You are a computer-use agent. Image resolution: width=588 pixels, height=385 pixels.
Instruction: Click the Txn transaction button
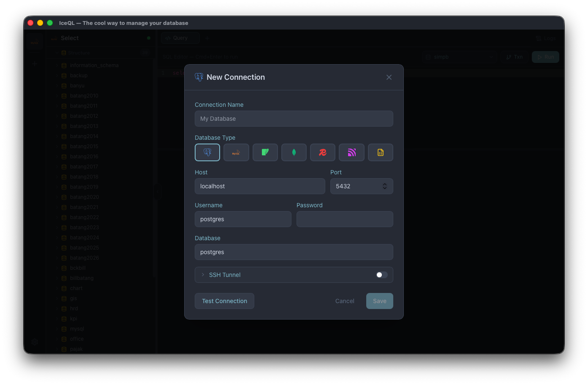514,57
